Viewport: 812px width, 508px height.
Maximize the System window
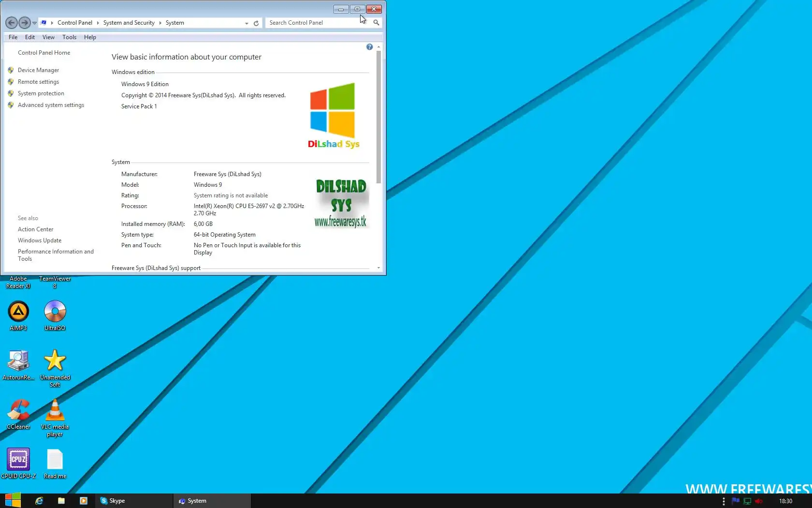pos(357,9)
